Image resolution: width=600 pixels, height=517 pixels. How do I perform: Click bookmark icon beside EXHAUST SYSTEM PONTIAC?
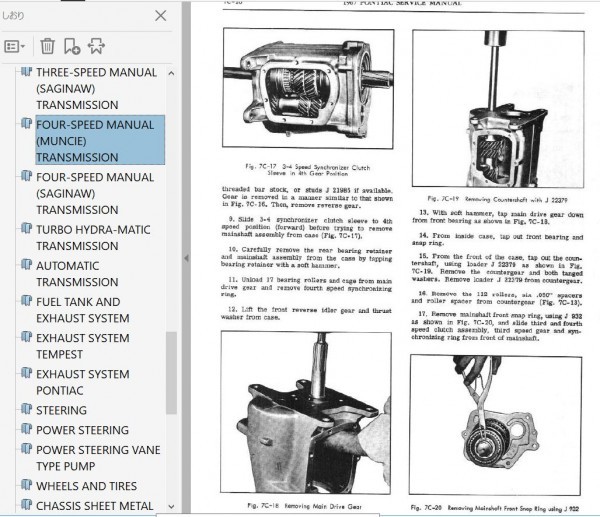coord(26,372)
